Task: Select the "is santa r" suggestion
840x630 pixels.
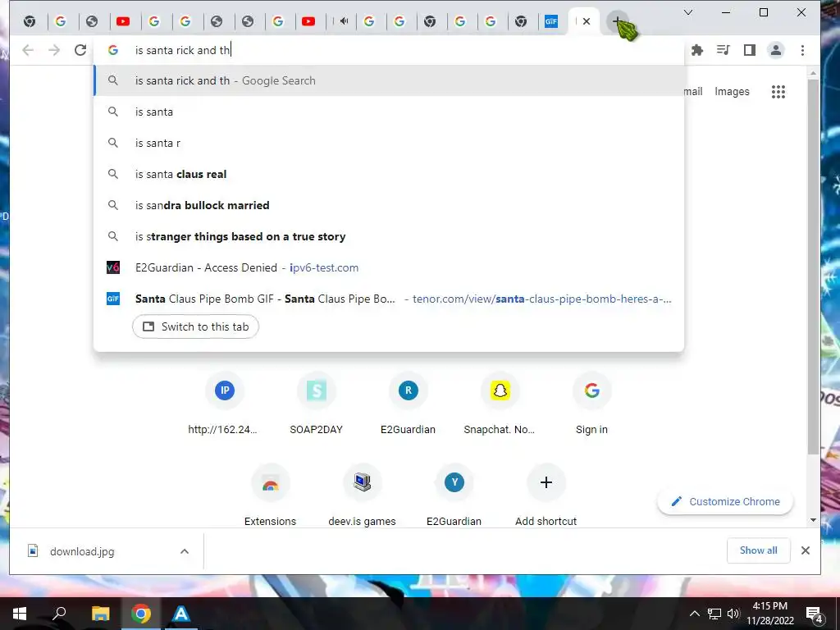Action: tap(389, 143)
